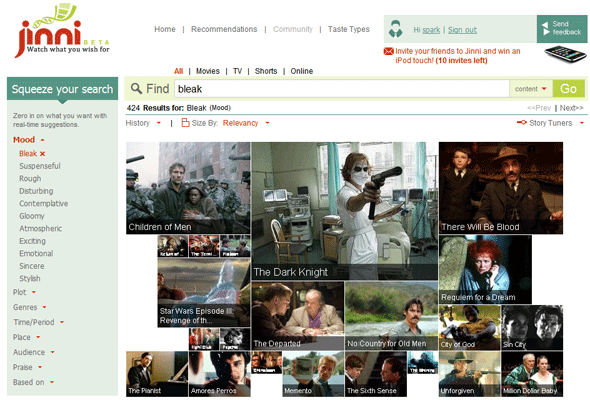This screenshot has width=590, height=400.
Task: Select the Exciting mood
Action: 32,241
